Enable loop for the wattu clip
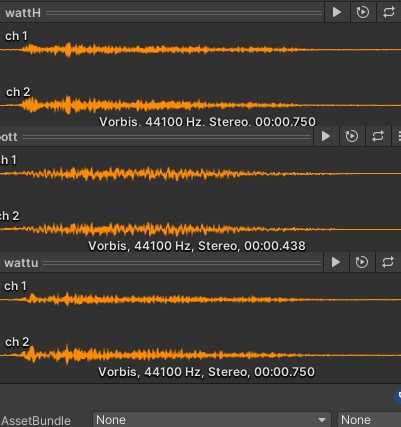401x427 pixels. (388, 262)
